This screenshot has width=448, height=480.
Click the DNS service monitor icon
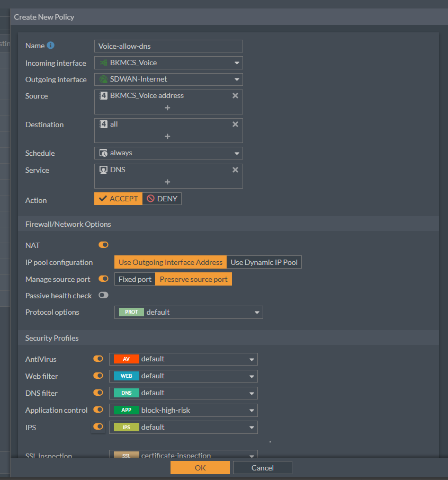pyautogui.click(x=103, y=170)
